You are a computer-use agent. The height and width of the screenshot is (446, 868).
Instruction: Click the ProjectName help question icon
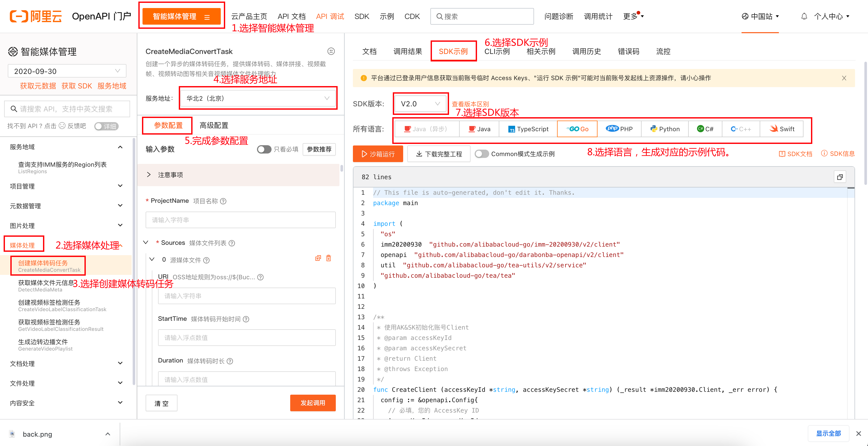(223, 201)
